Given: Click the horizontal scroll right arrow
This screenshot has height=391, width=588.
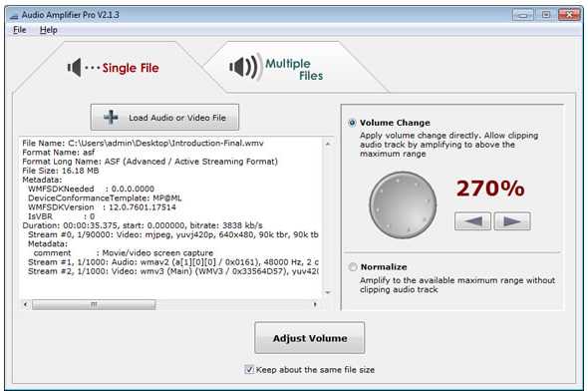Looking at the screenshot, I should coord(315,304).
